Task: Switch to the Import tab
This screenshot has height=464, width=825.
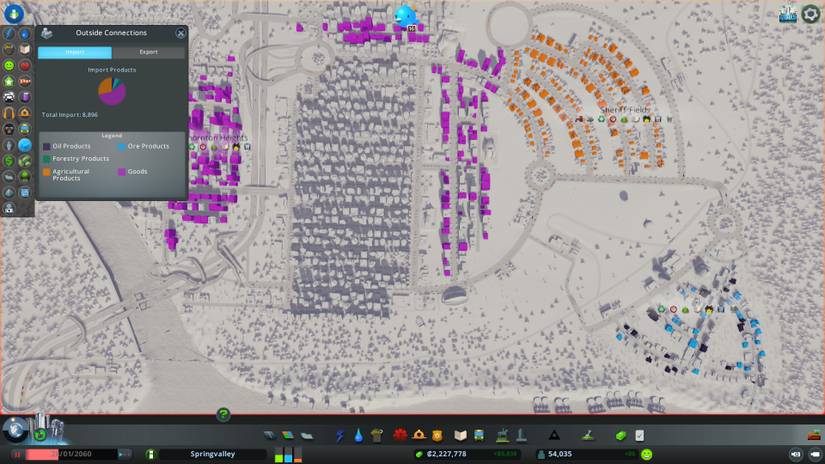Action: [75, 52]
